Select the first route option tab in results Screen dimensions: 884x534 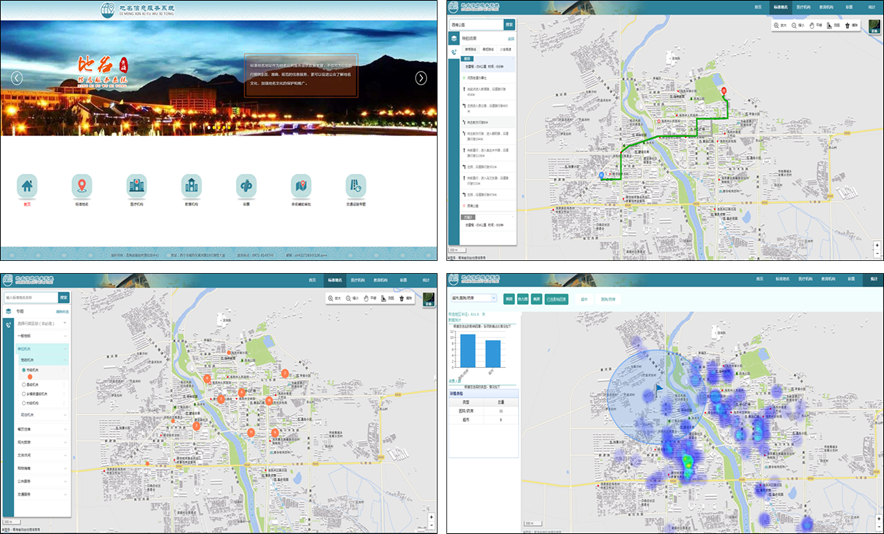click(x=470, y=50)
